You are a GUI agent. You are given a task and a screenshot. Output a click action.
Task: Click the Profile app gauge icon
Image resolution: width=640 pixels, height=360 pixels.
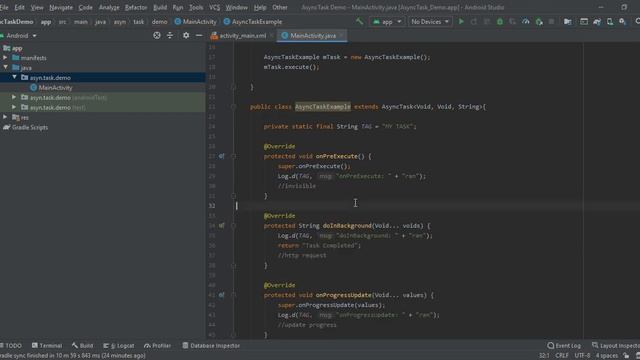tap(526, 22)
